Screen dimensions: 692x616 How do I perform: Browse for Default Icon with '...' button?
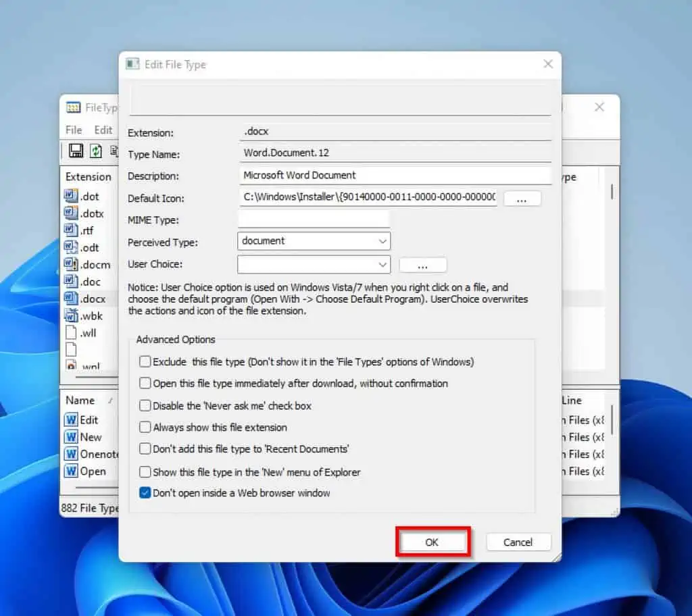tap(522, 199)
